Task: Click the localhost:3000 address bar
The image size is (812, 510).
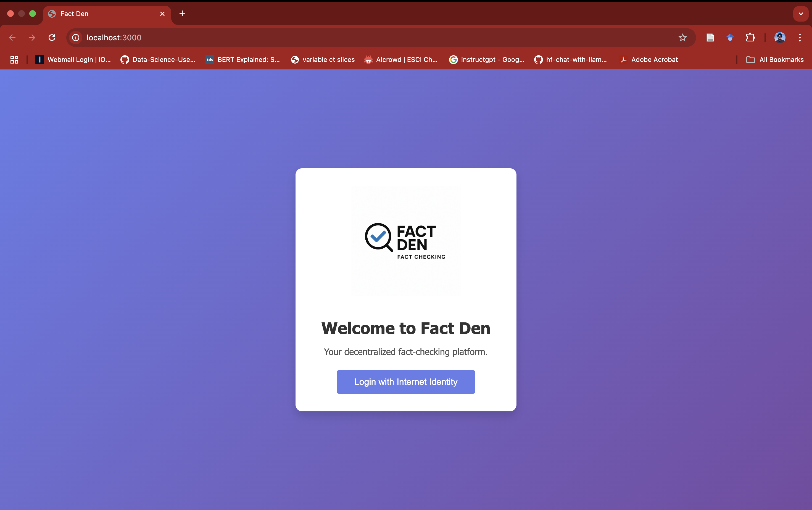Action: [x=371, y=38]
